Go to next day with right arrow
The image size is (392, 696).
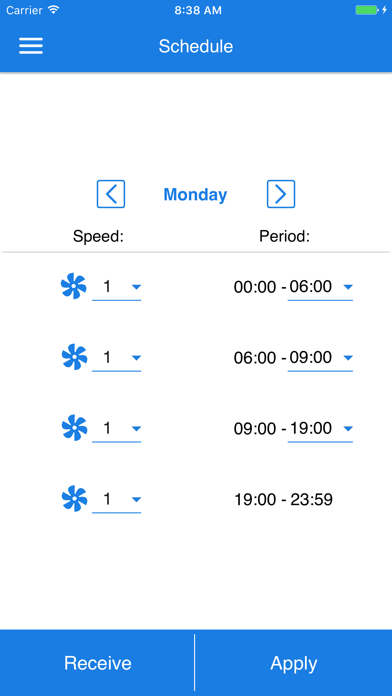pyautogui.click(x=281, y=194)
